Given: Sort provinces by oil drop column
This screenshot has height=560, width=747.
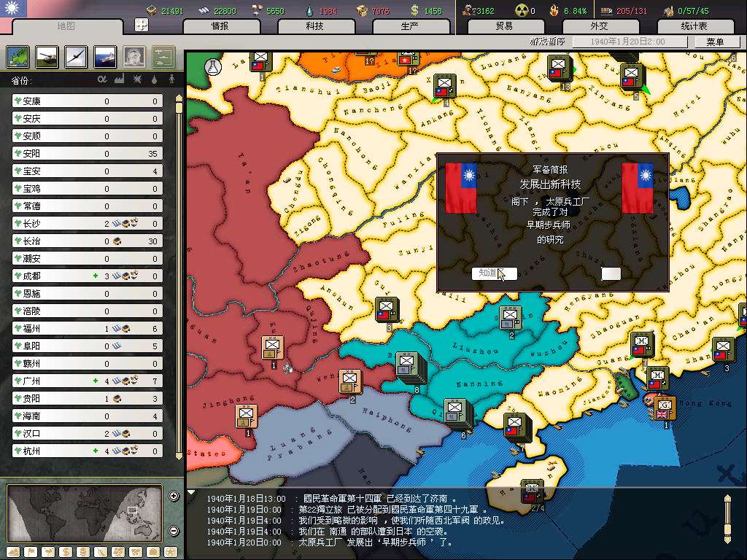Looking at the screenshot, I should point(155,79).
